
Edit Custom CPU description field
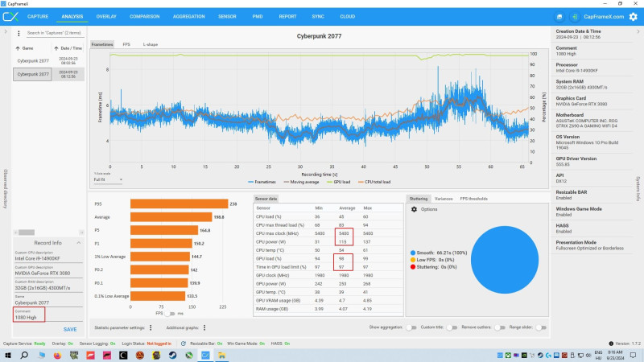pyautogui.click(x=48, y=256)
